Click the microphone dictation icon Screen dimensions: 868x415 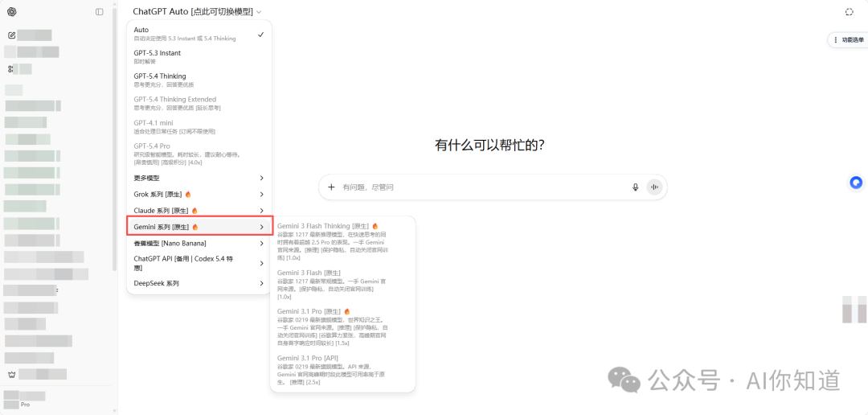(635, 187)
